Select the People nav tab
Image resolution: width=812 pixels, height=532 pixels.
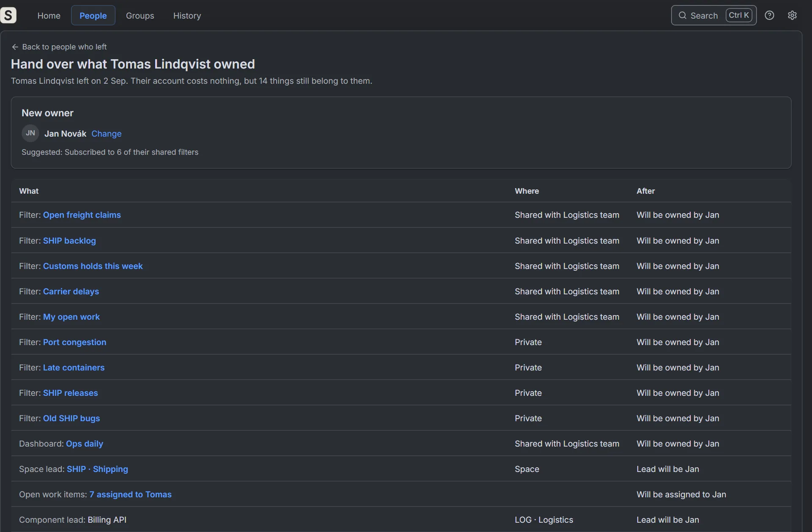coord(93,16)
